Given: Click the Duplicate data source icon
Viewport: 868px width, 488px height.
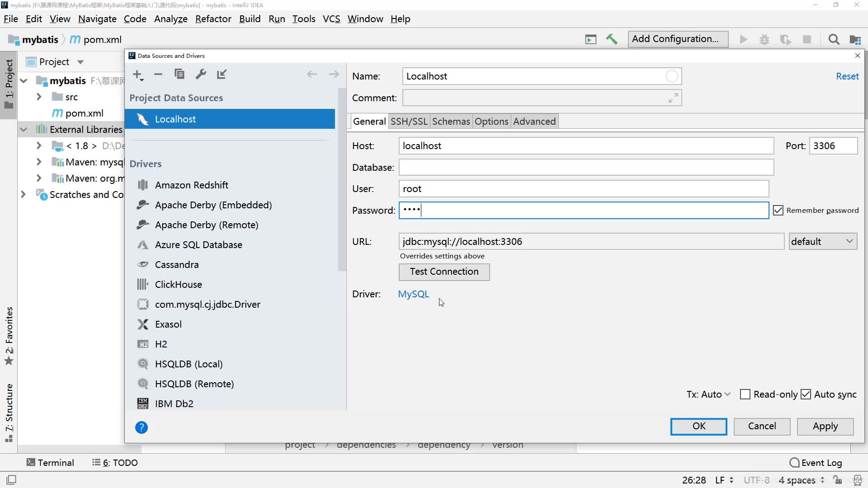Looking at the screenshot, I should pos(179,74).
